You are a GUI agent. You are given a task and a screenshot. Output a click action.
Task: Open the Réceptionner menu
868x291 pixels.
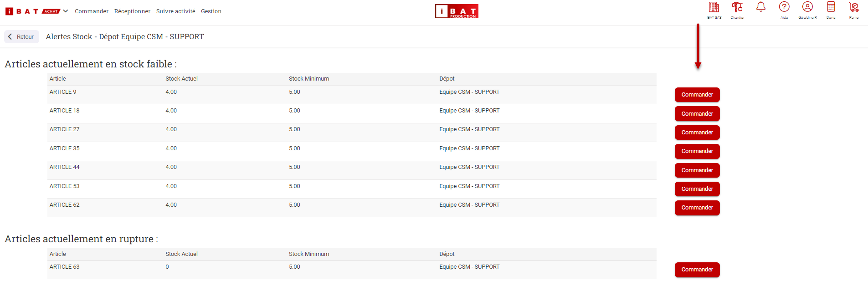(x=132, y=11)
